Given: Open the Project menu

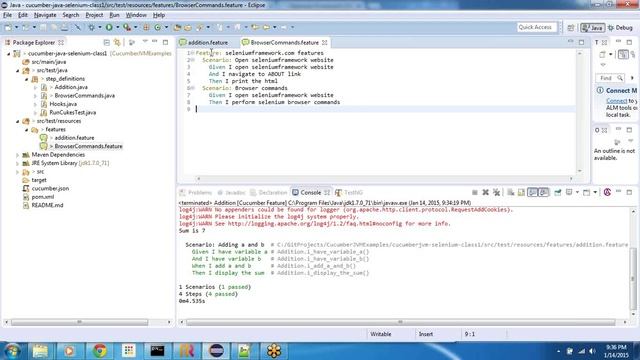Looking at the screenshot, I should click(x=94, y=15).
